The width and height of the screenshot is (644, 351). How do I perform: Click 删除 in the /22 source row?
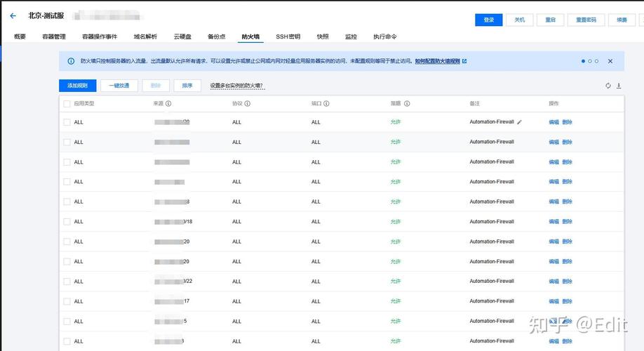(x=568, y=282)
